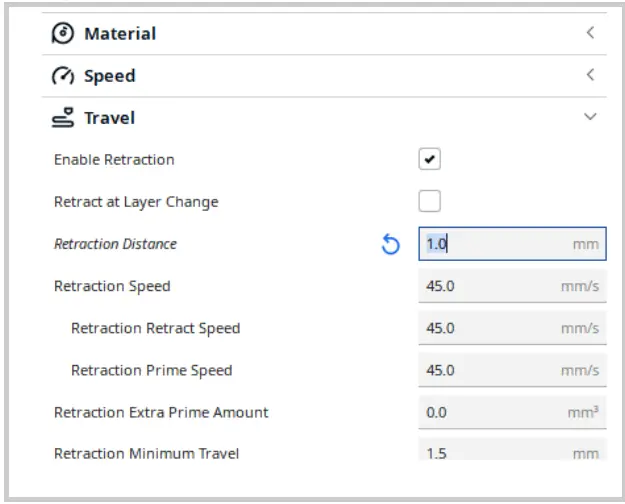Viewport: 625px width, 504px height.
Task: Enable Retract at Layer Change checkbox
Action: click(x=429, y=202)
